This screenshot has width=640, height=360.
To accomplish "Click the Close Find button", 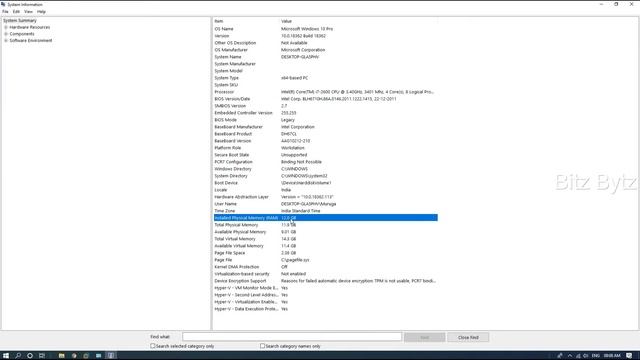I will (x=468, y=337).
